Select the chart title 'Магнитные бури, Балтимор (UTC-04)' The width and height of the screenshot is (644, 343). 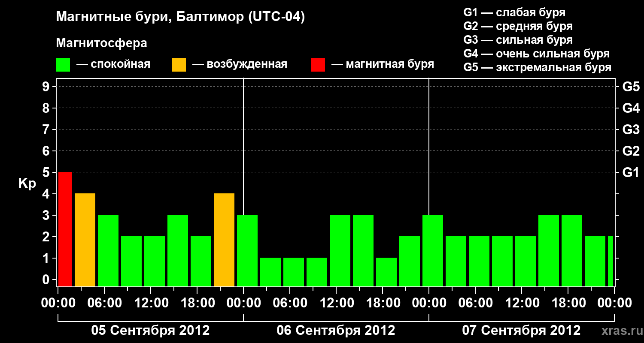180,18
